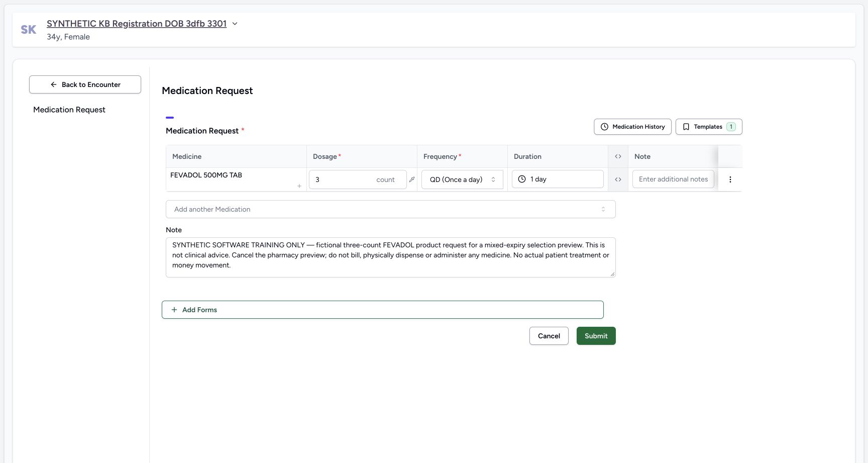Click the back arrow icon on Back to Encounter
This screenshot has width=868, height=463.
coord(54,84)
